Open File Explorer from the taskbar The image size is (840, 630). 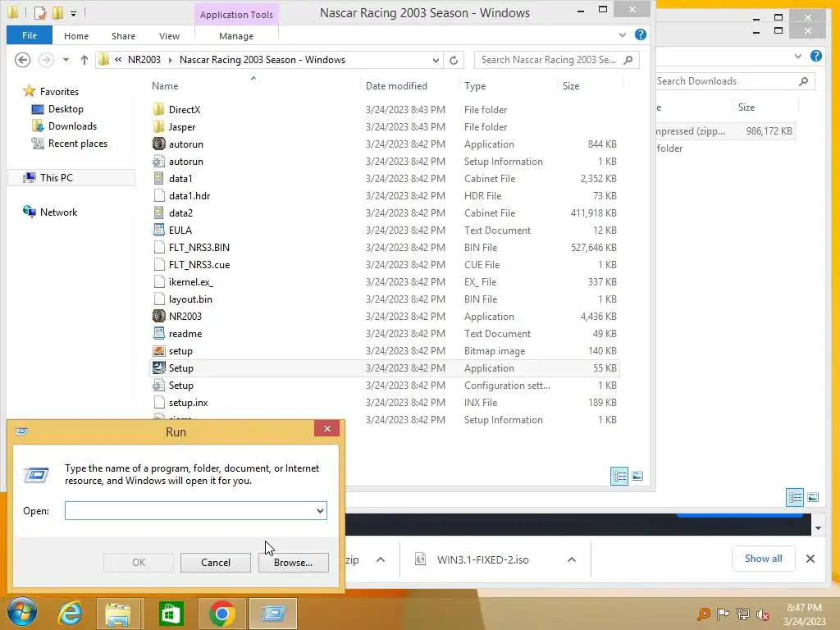pyautogui.click(x=118, y=614)
